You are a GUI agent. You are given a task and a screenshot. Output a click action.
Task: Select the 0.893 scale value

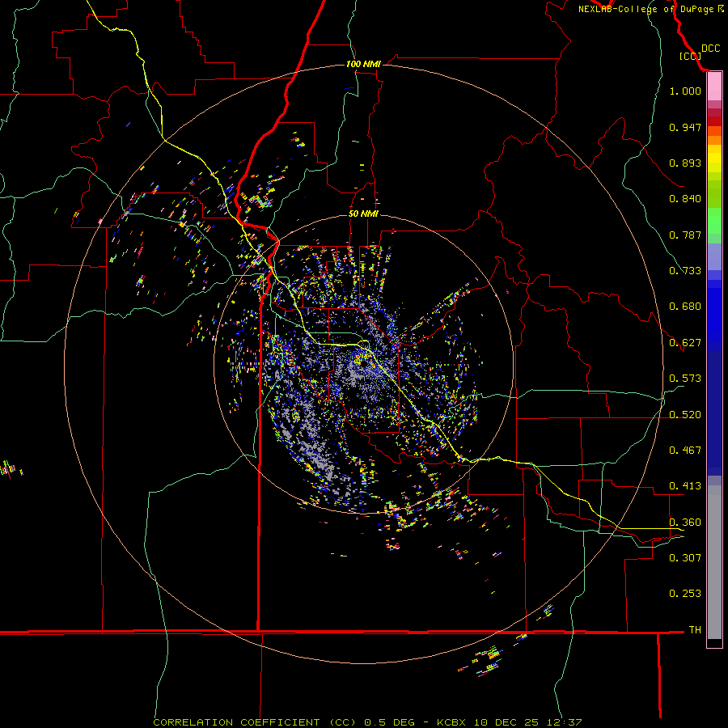click(x=685, y=163)
